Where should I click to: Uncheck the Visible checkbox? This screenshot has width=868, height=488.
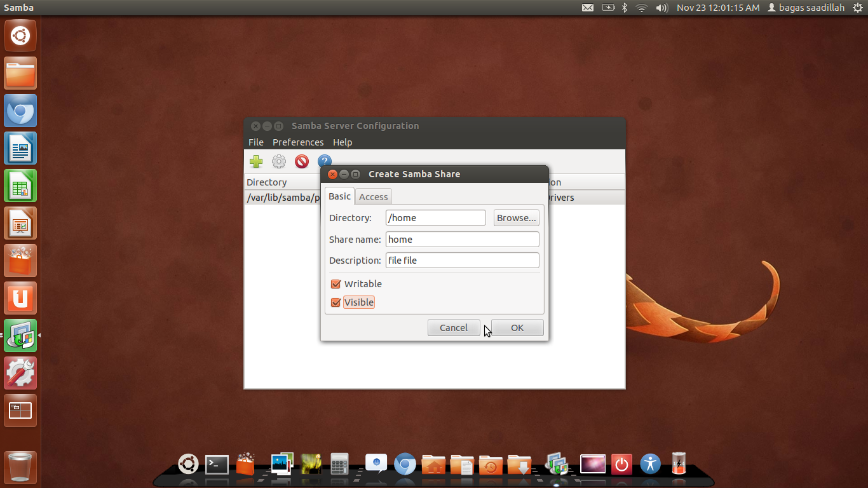tap(336, 302)
